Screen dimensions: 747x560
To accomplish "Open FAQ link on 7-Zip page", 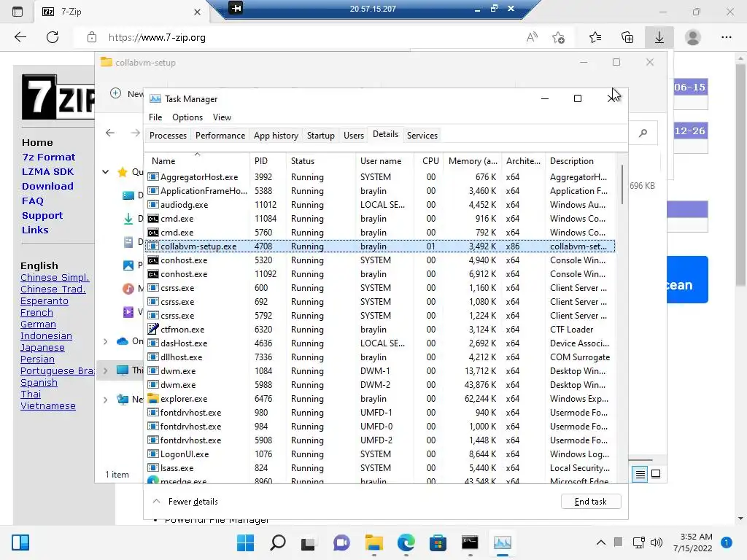I will pos(32,201).
